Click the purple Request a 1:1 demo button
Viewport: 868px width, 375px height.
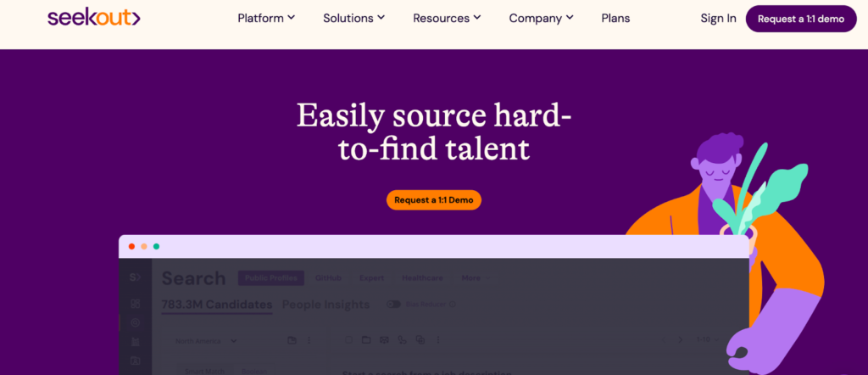click(x=801, y=19)
